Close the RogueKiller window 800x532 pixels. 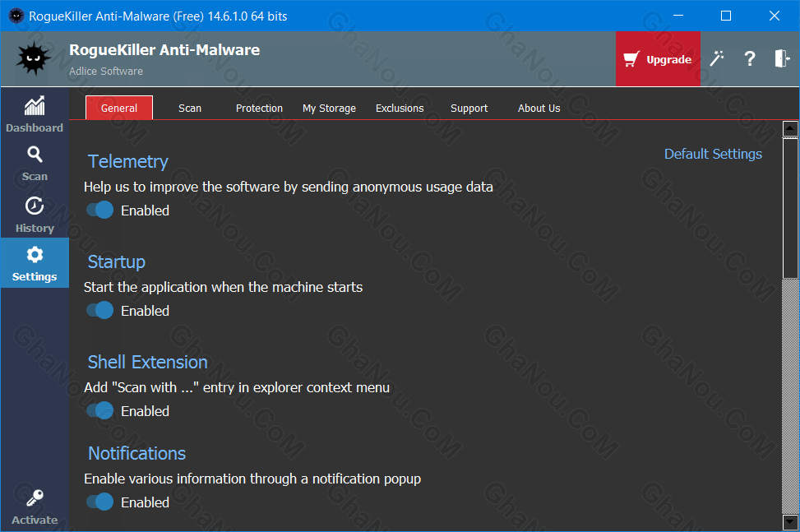pyautogui.click(x=774, y=16)
